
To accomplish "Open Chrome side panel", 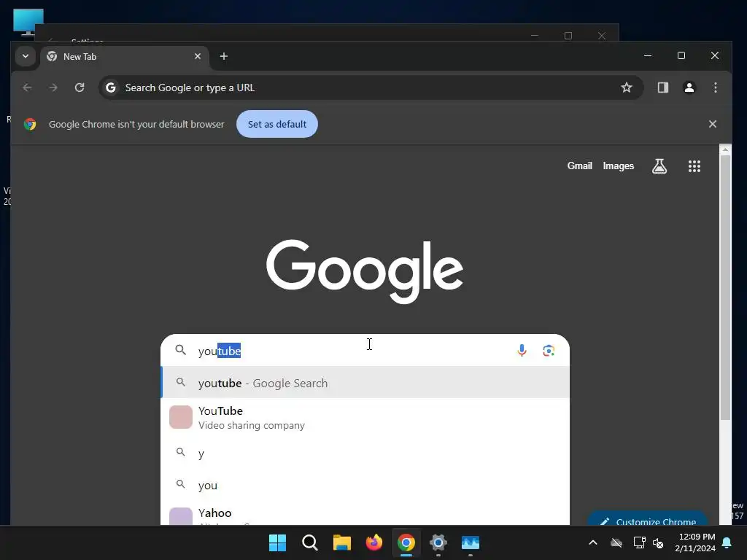I will tap(662, 87).
